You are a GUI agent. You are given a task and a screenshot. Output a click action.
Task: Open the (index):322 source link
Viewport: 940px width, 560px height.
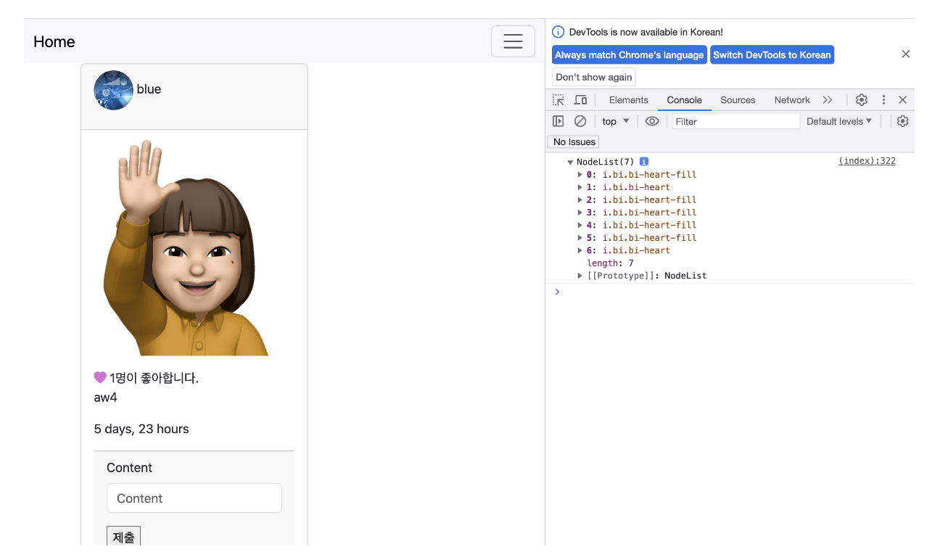click(x=867, y=161)
